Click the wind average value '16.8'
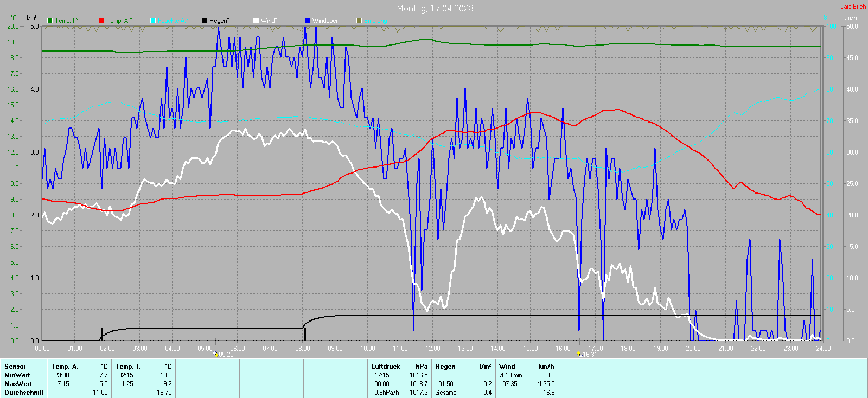Image resolution: width=868 pixels, height=398 pixels. coord(549,393)
